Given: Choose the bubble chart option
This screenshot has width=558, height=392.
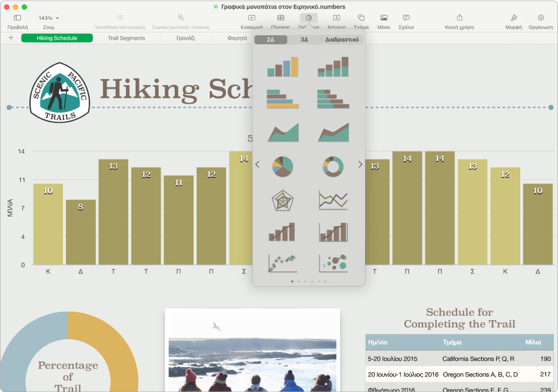Looking at the screenshot, I should 333,263.
